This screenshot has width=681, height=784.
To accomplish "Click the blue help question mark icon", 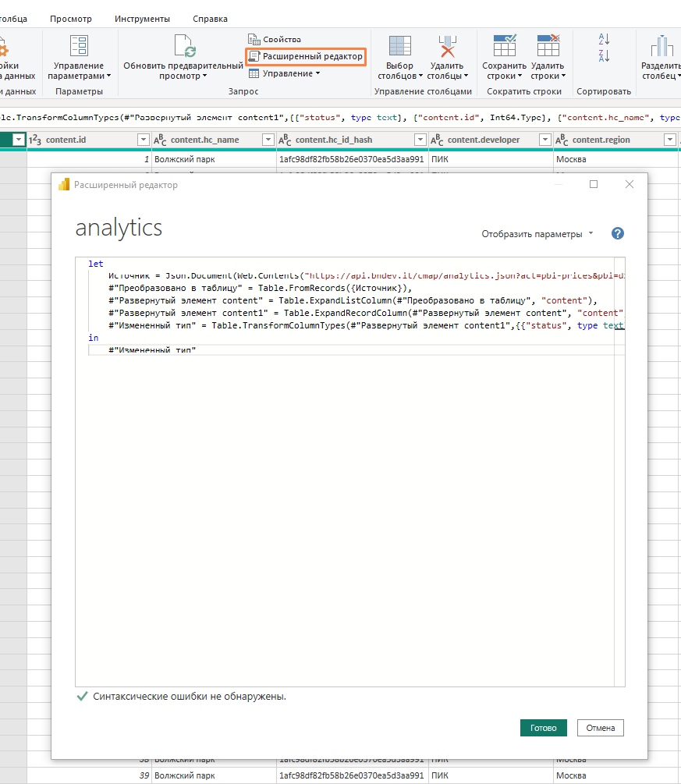I will pos(618,233).
